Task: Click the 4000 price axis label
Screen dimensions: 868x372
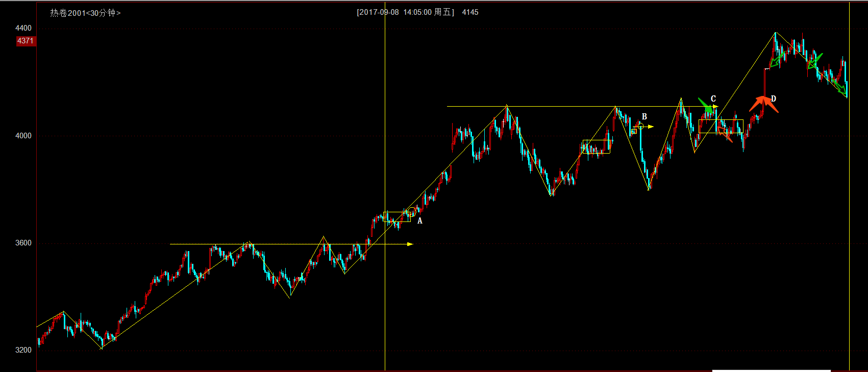Action: (23, 136)
